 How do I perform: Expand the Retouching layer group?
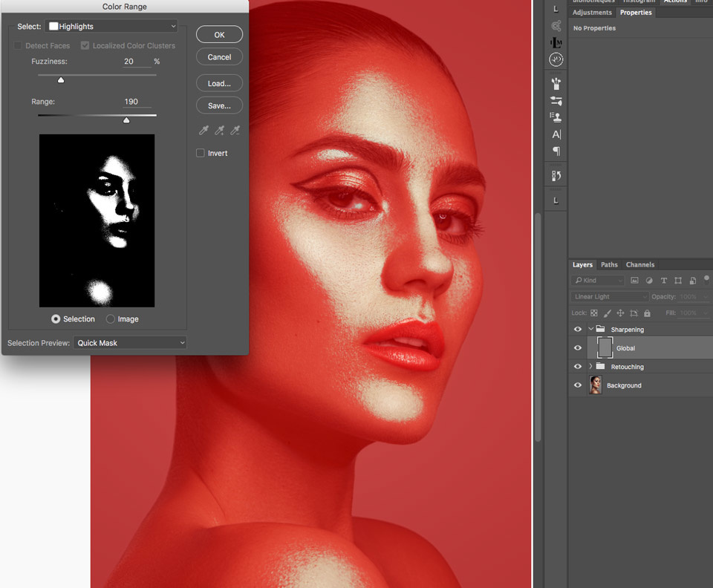tap(590, 366)
